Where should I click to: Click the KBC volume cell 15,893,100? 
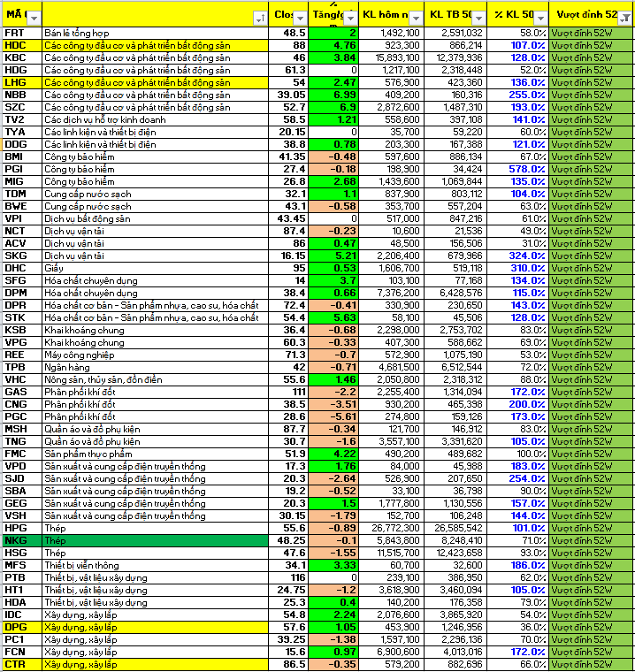pyautogui.click(x=390, y=57)
